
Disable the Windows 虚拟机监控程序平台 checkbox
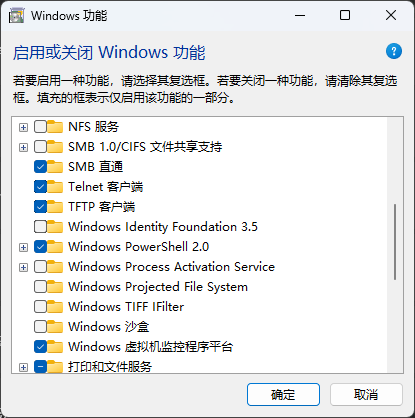pyautogui.click(x=40, y=347)
